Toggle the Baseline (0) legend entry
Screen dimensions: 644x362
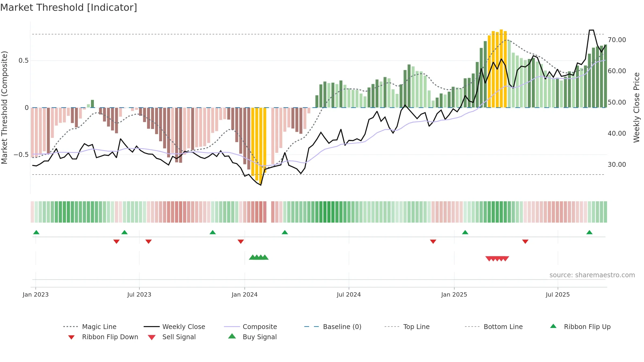coord(333,327)
